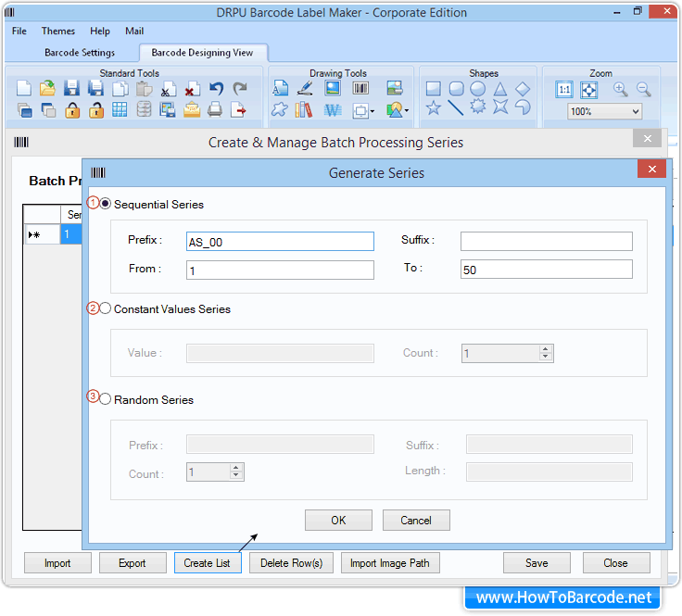This screenshot has height=616, width=682.
Task: Click the Save button in batch window
Action: point(537,563)
